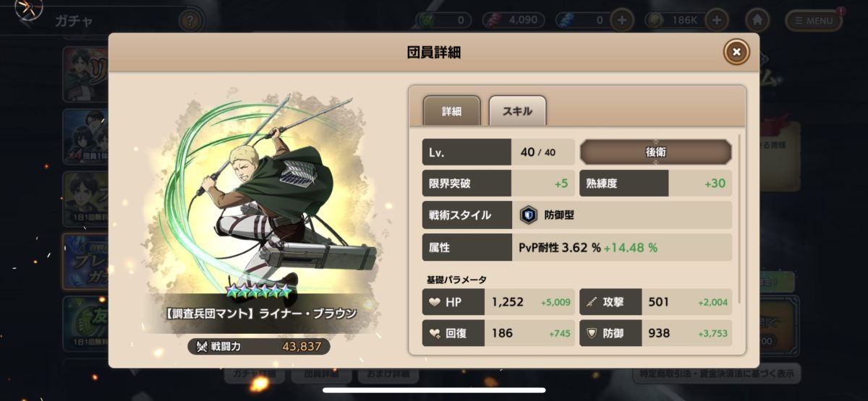Tap the 回復 recovery heart icon
Viewport: 868px width, 401px height.
[434, 333]
